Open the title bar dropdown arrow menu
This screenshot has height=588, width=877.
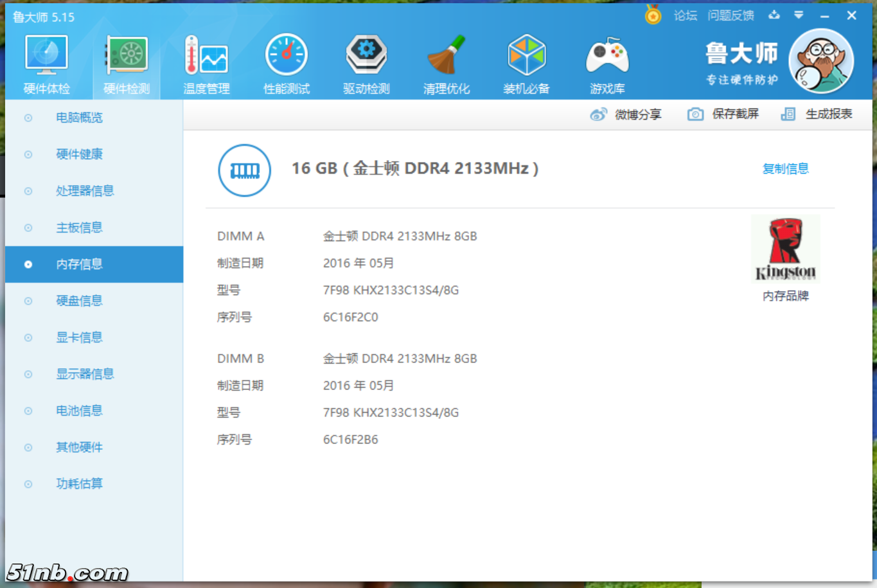click(x=799, y=15)
